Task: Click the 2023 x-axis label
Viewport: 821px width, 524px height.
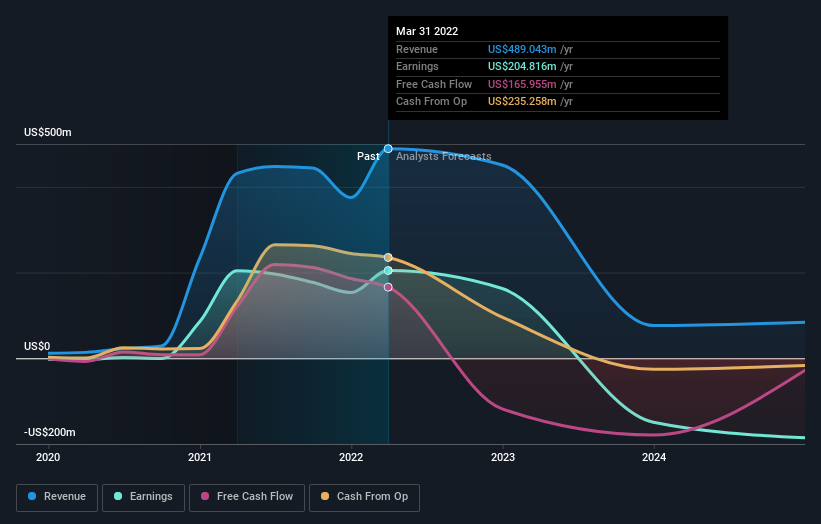Action: tap(503, 458)
